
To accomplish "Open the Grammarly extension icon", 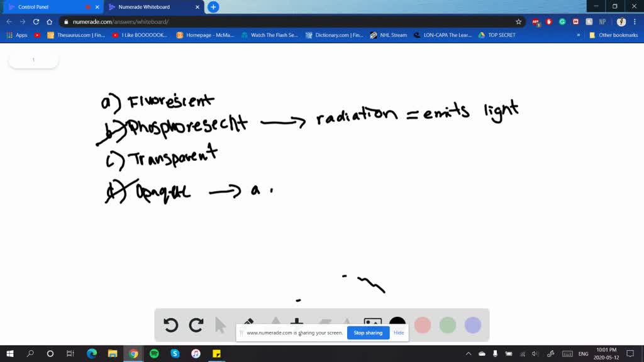I will click(562, 22).
